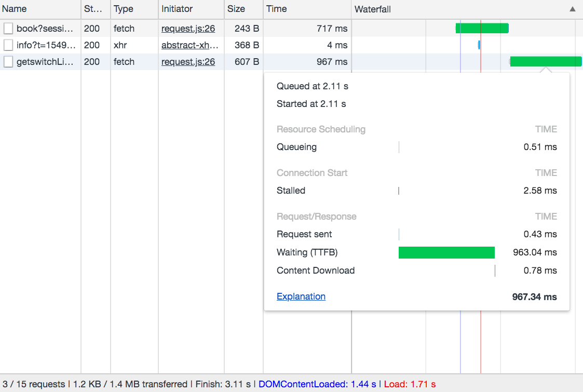Click the Request/Response section heading
This screenshot has height=392, width=583.
click(x=316, y=217)
